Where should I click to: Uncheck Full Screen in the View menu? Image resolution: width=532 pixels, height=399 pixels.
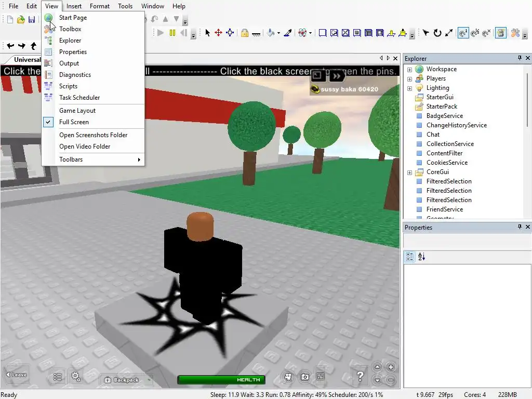[94, 122]
